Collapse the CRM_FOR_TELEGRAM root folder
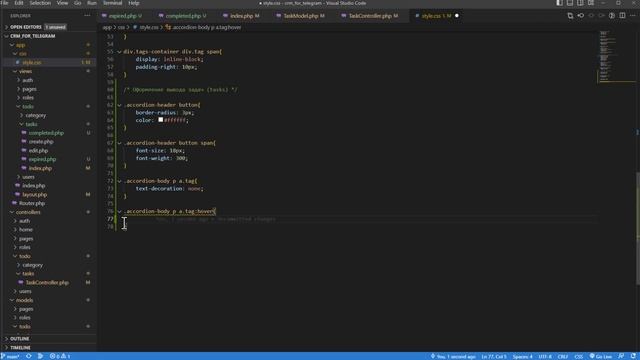Screen dimensions: 640x360 point(48,36)
